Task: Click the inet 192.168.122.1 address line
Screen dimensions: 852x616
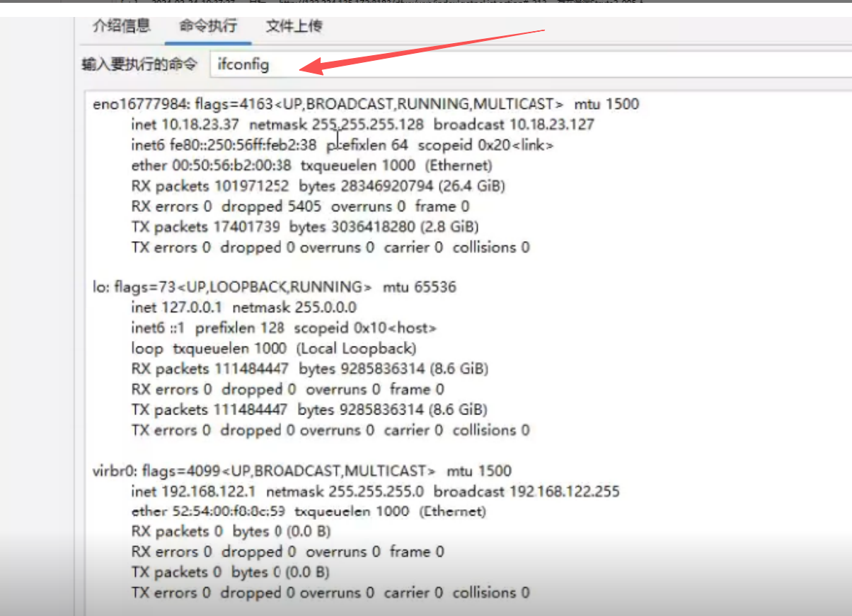Action: (x=375, y=492)
